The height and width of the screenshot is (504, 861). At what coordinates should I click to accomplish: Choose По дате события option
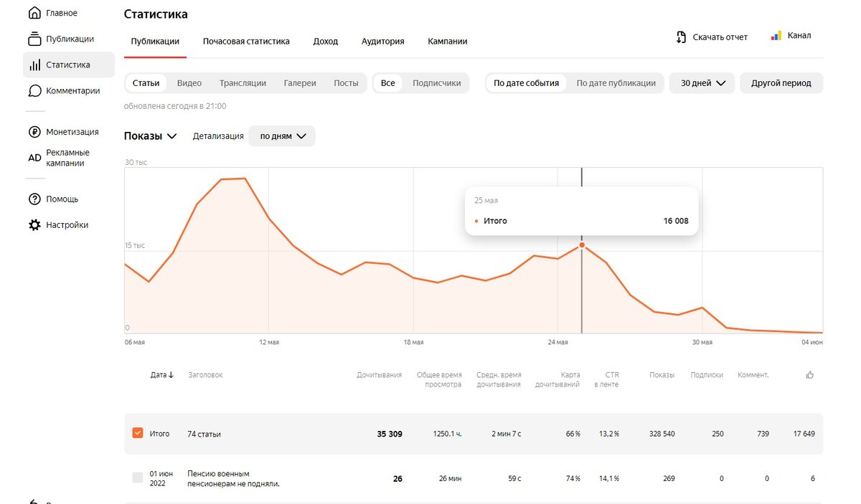pyautogui.click(x=526, y=83)
